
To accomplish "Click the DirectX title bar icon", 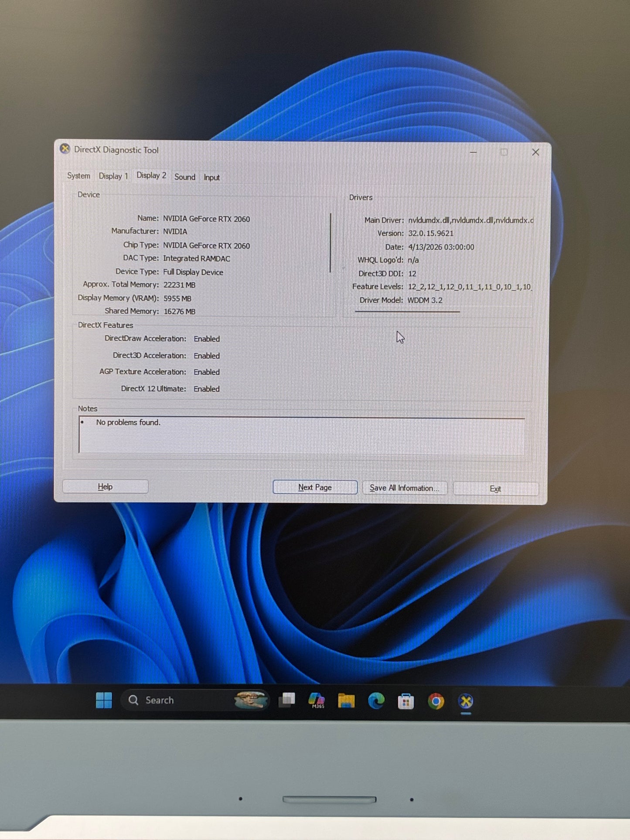I will click(65, 149).
